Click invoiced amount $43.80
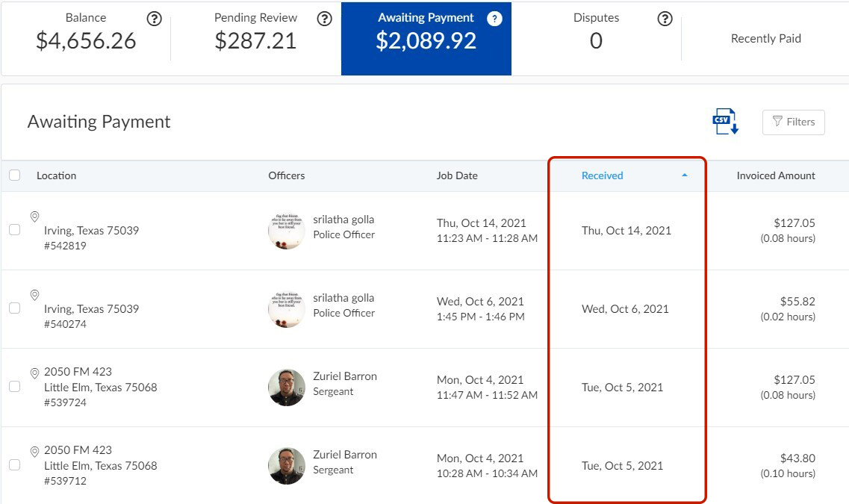 797,458
